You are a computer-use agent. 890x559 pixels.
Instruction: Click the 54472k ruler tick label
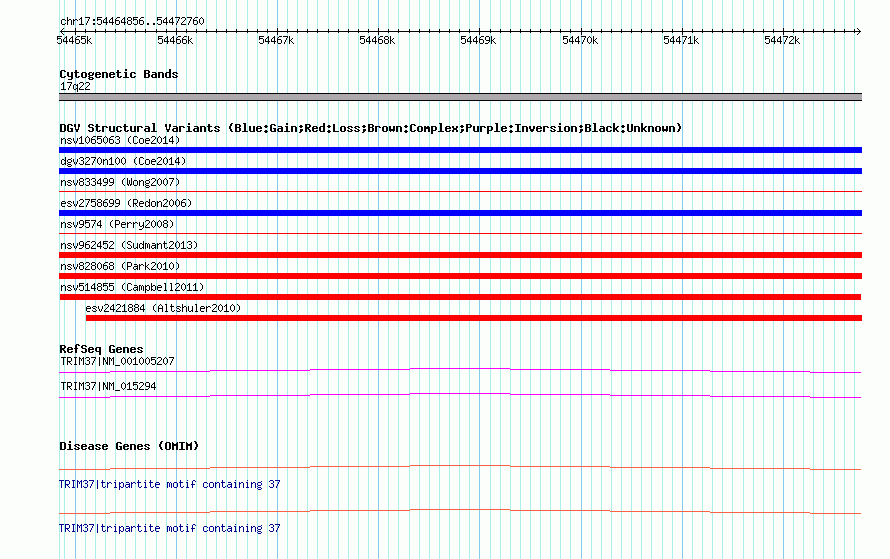782,40
